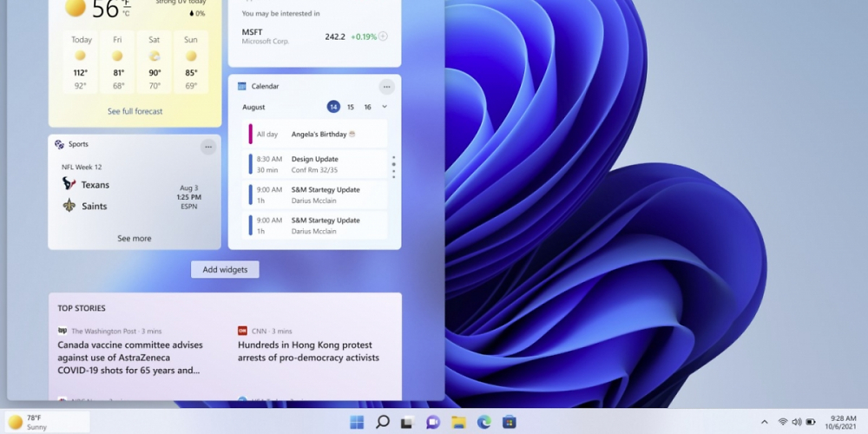Launch the Chat app from taskbar
This screenshot has width=868, height=434.
coord(433,423)
